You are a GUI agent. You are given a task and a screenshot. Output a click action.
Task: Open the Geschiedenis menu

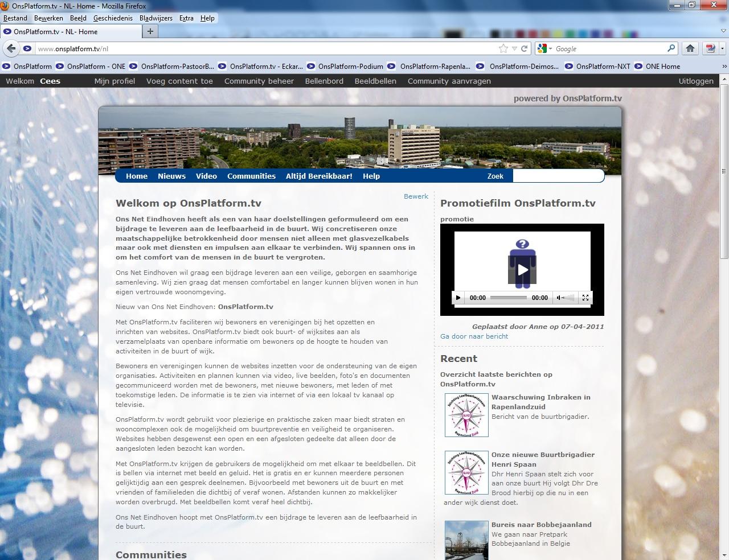[x=113, y=18]
